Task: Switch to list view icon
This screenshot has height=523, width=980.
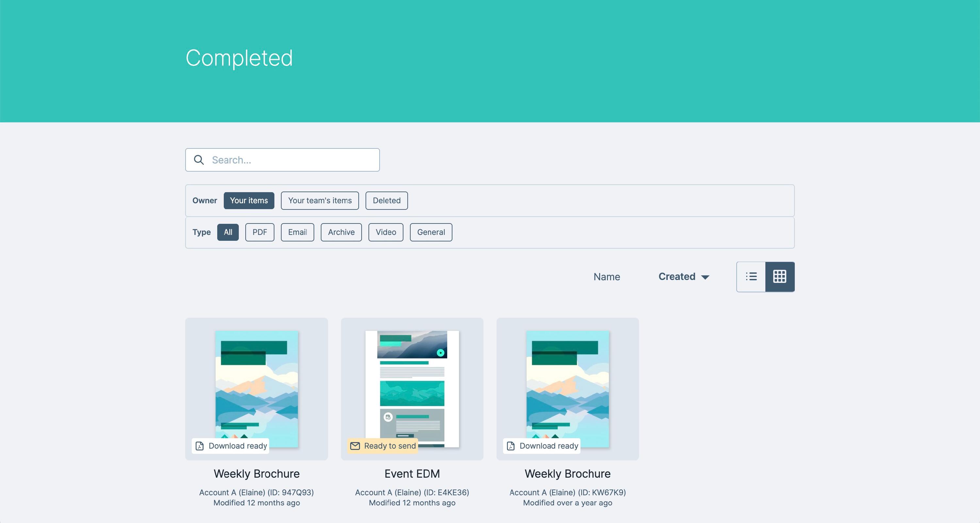Action: tap(751, 277)
